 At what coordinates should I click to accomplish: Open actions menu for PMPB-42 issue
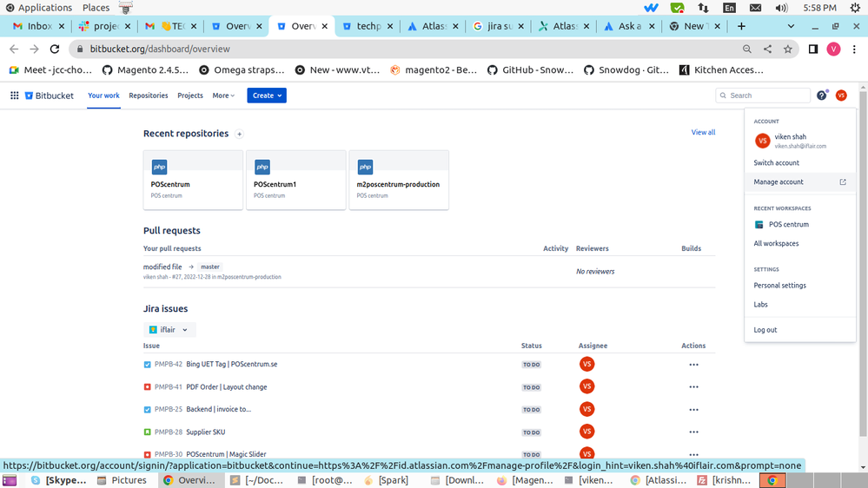(x=693, y=365)
